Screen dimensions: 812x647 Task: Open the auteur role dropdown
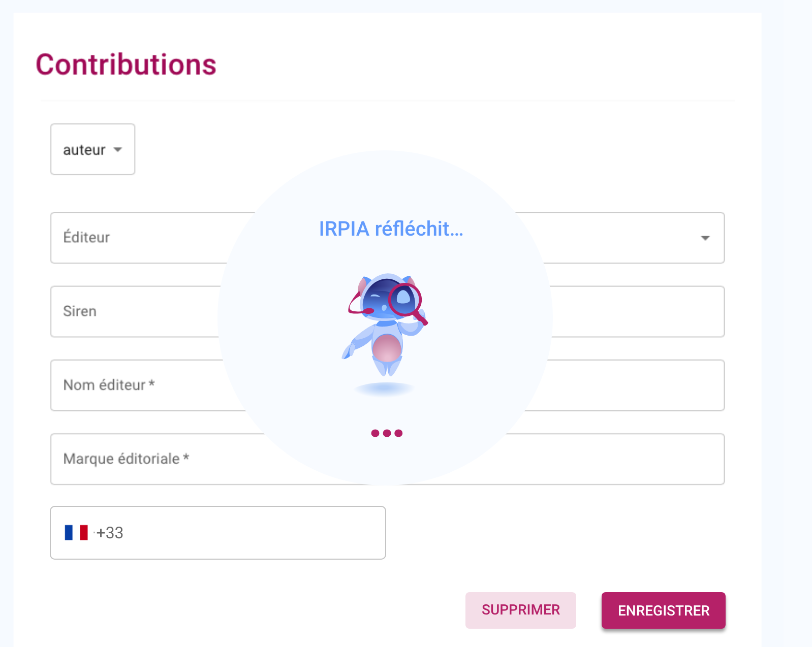pos(92,149)
